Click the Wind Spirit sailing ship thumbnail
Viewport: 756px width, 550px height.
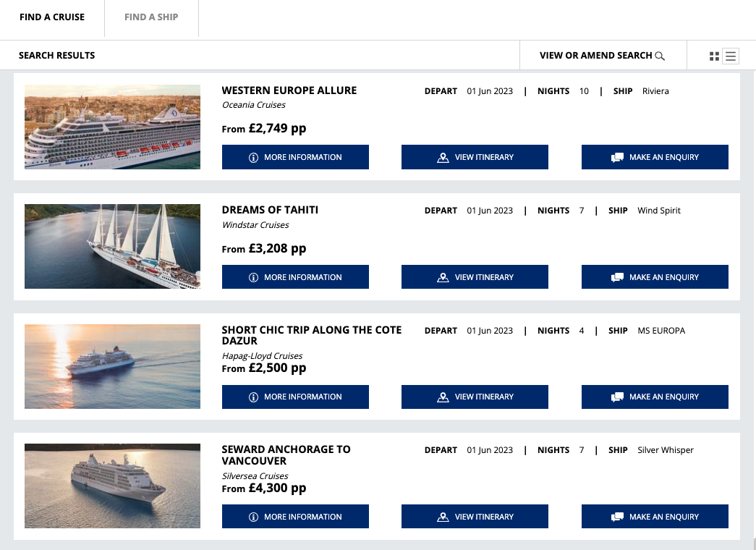coord(112,246)
